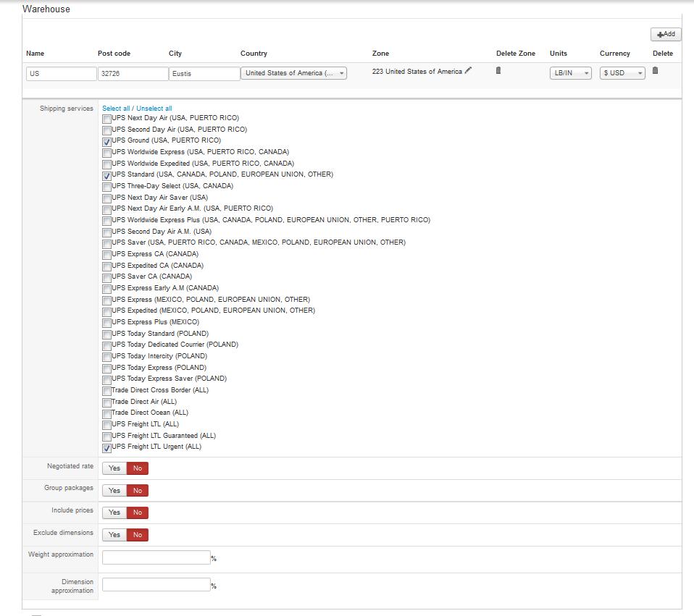Open the Country dropdown
This screenshot has height=616, width=694.
[293, 73]
